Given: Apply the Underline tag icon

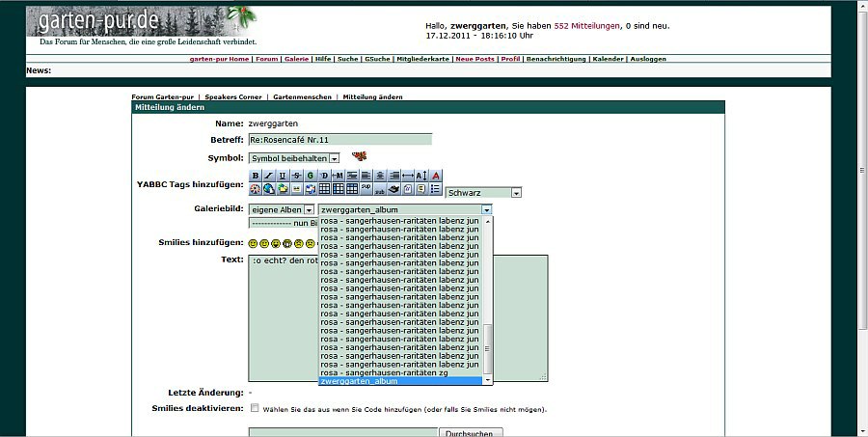Looking at the screenshot, I should (x=283, y=175).
